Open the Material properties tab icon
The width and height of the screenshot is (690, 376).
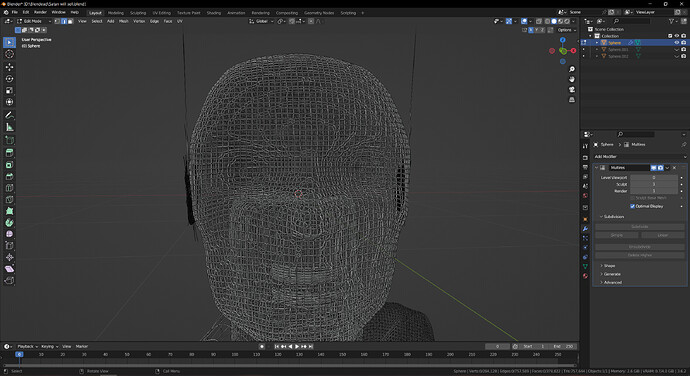click(585, 276)
